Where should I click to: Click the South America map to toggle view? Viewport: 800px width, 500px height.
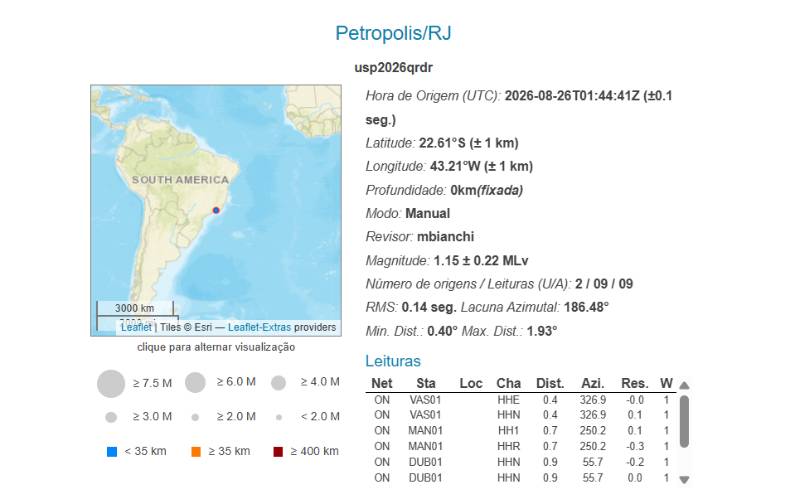point(216,210)
